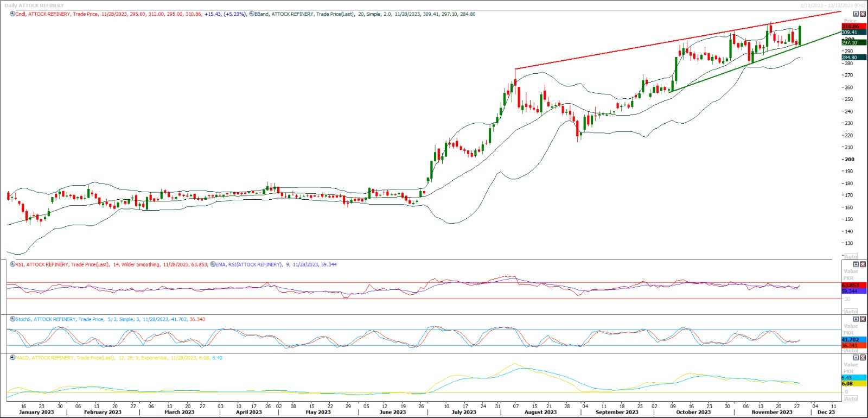This screenshot has width=868, height=418.
Task: Click the 1/10/2023 - 12/13/2023 date range text
Action: [833, 5]
